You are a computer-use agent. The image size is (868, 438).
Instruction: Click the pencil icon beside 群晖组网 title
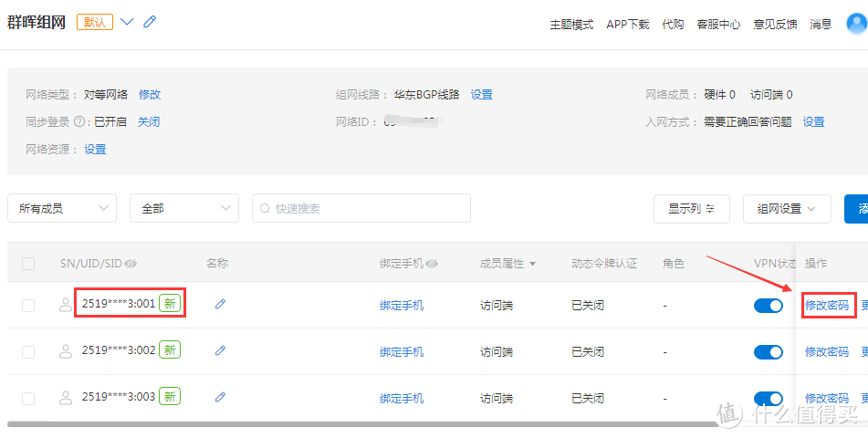(150, 22)
